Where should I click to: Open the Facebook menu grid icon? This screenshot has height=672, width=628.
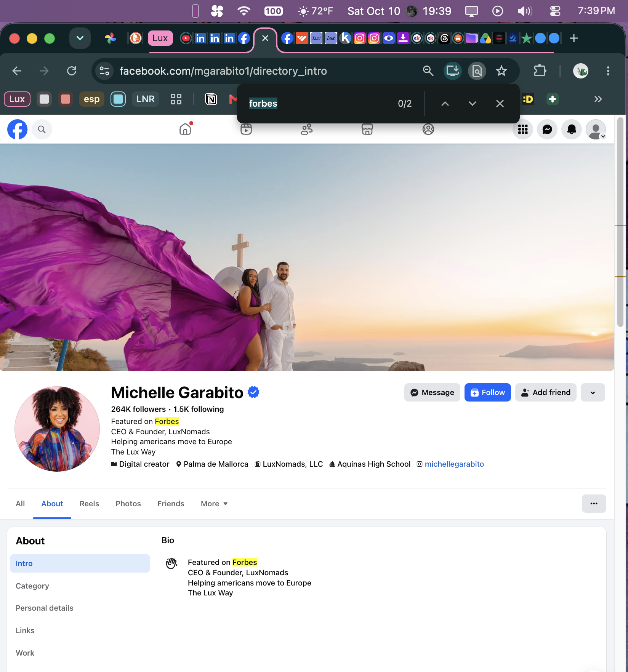coord(523,130)
